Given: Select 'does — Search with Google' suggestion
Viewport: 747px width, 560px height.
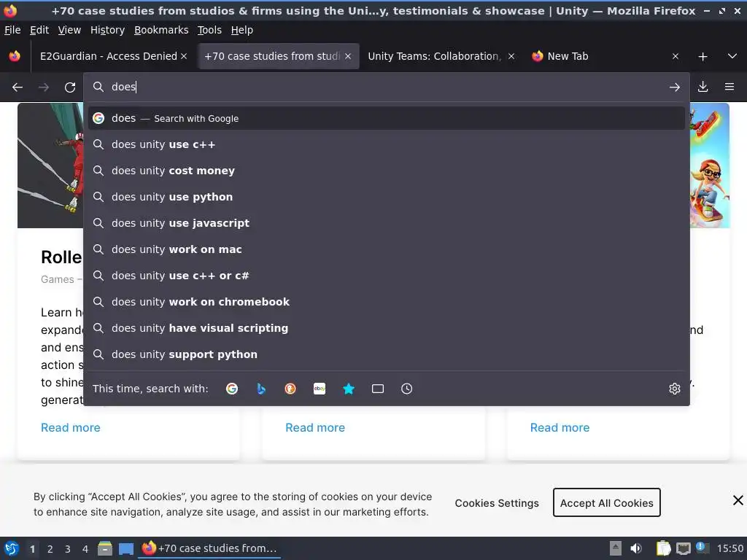Looking at the screenshot, I should (x=387, y=118).
